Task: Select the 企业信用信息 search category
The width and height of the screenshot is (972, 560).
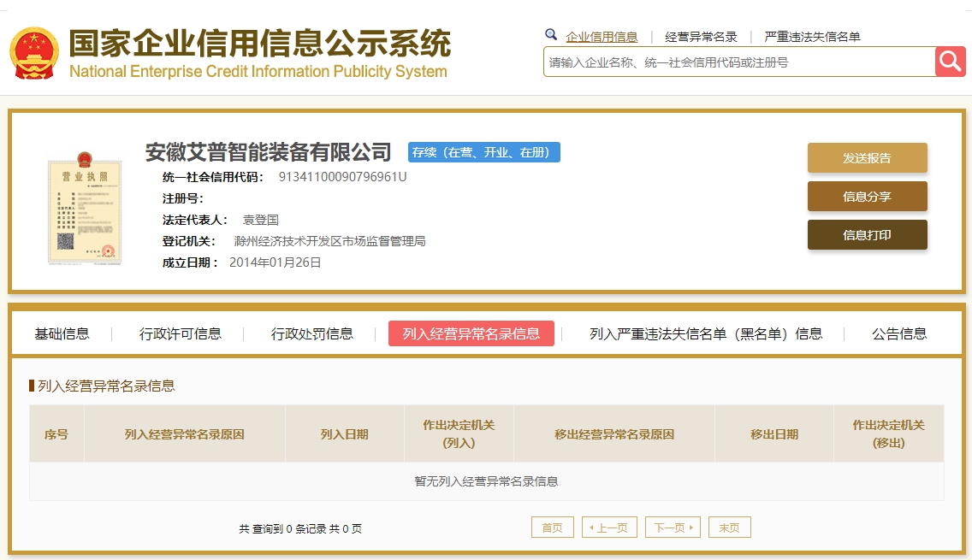Action: [602, 37]
